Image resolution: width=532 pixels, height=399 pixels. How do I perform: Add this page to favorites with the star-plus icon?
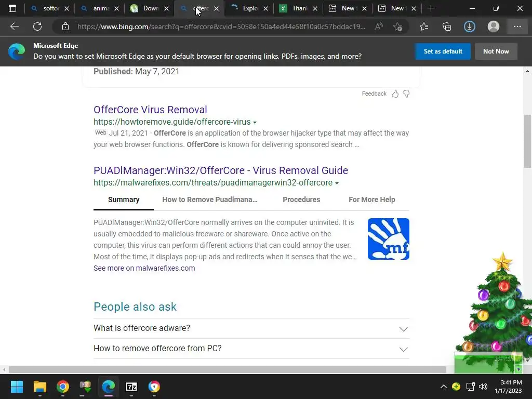(x=397, y=26)
